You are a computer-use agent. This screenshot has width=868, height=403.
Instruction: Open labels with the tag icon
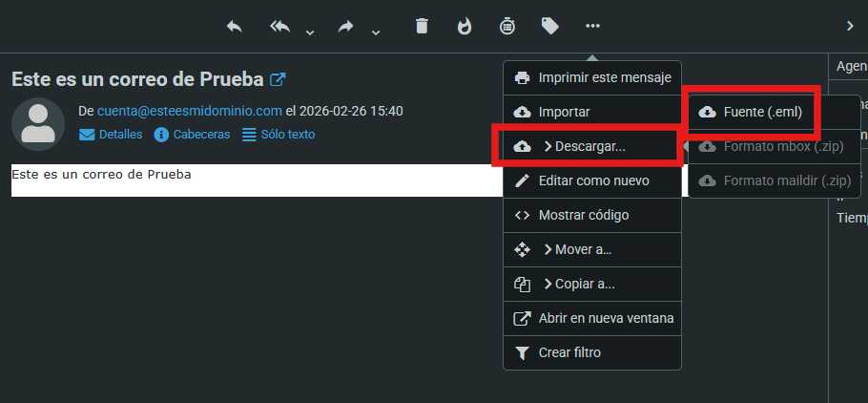tap(550, 27)
